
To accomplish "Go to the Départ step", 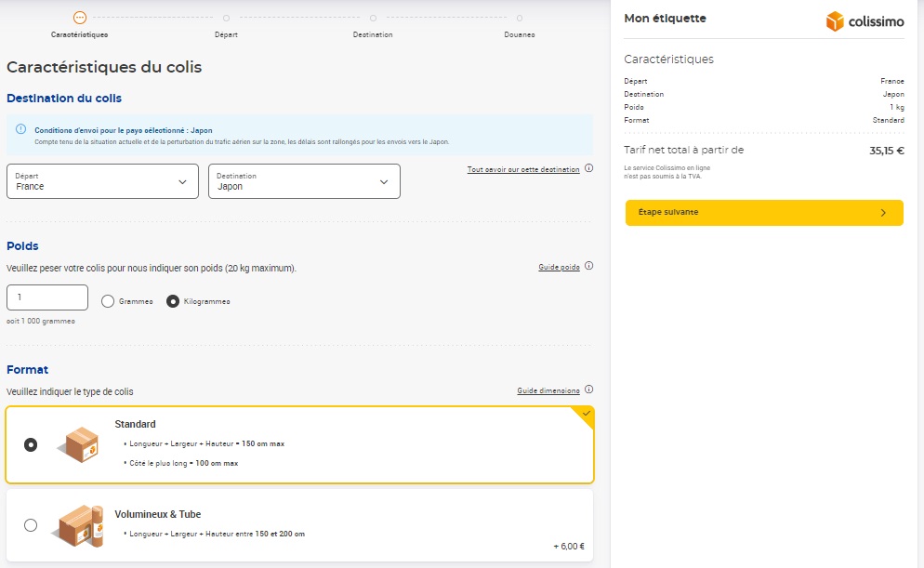I will click(226, 27).
